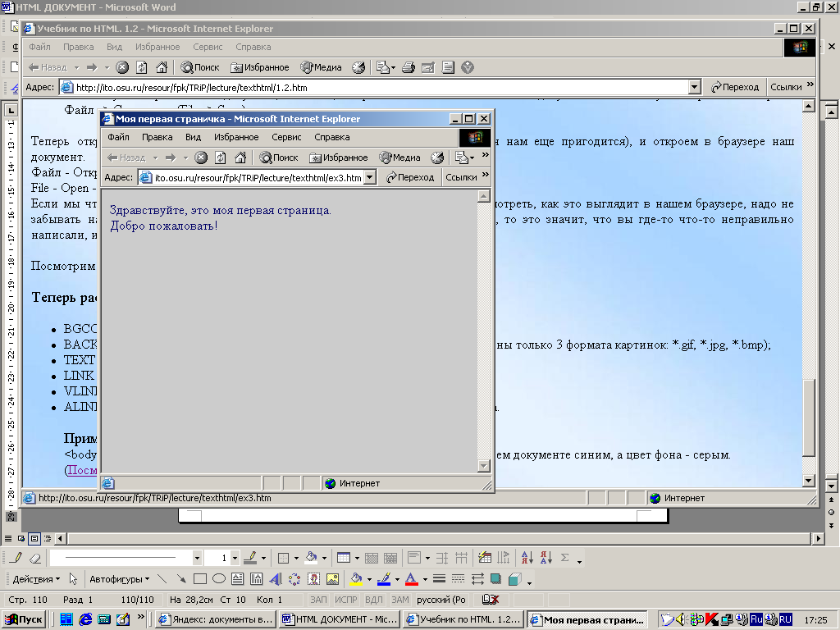Click Поиск button in Учебник по HTML toolbar
Screen dimensions: 840x630
click(200, 67)
